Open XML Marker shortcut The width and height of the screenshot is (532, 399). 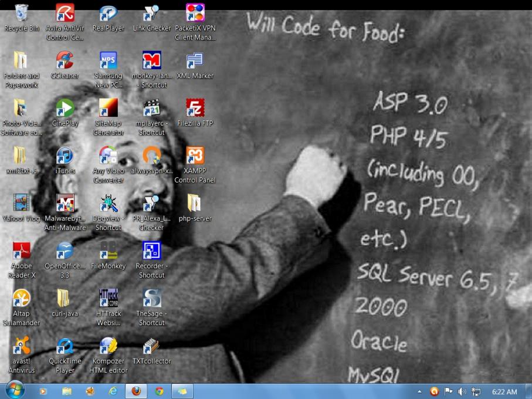[195, 60]
